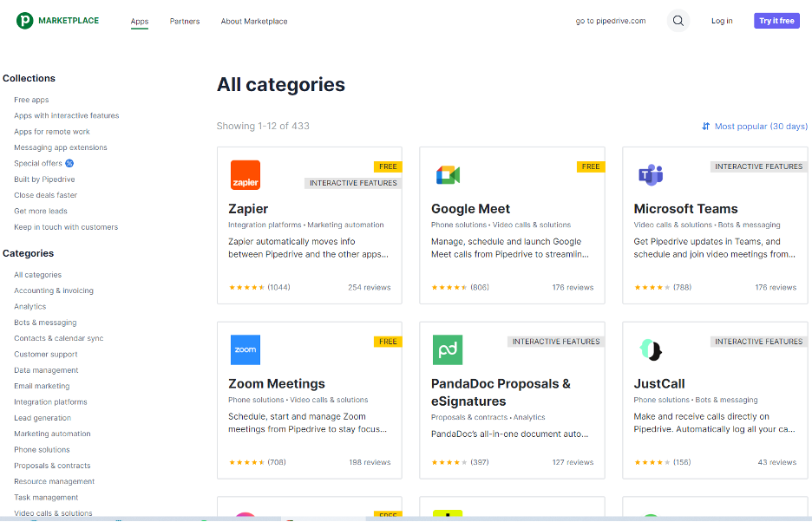Open the search magnifier icon

(678, 21)
